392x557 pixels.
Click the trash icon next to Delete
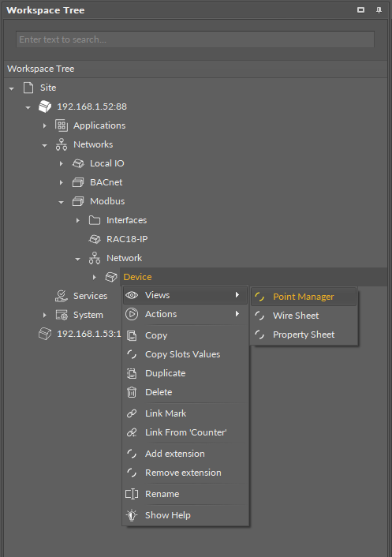tap(132, 392)
